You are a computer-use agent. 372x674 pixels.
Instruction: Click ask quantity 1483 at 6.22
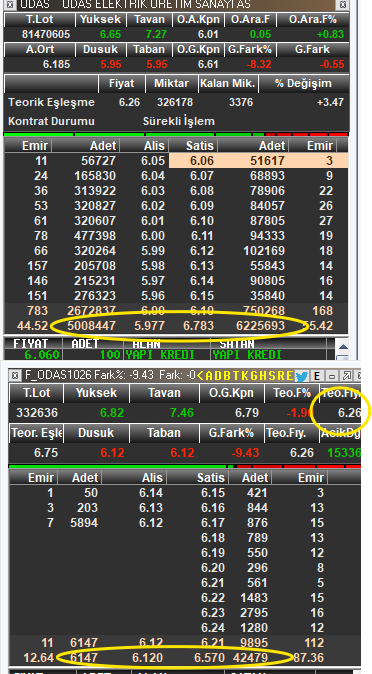pos(254,598)
